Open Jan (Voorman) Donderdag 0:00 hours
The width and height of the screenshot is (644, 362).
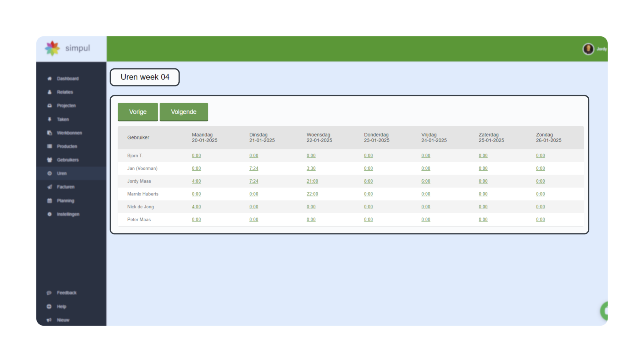[x=368, y=168]
